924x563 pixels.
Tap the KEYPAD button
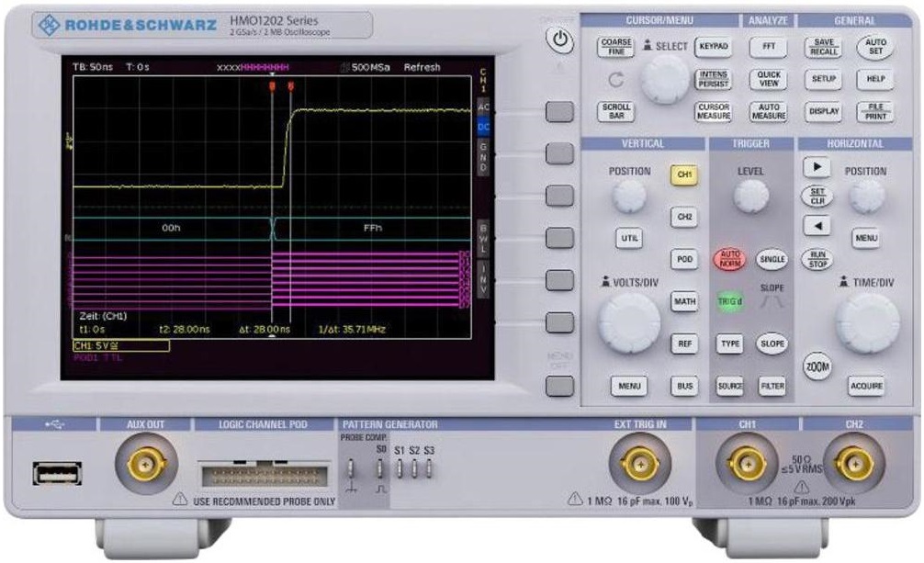714,46
